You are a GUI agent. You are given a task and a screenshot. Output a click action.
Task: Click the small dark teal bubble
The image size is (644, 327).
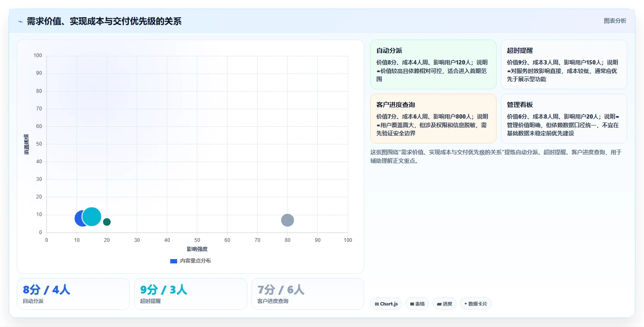point(107,222)
